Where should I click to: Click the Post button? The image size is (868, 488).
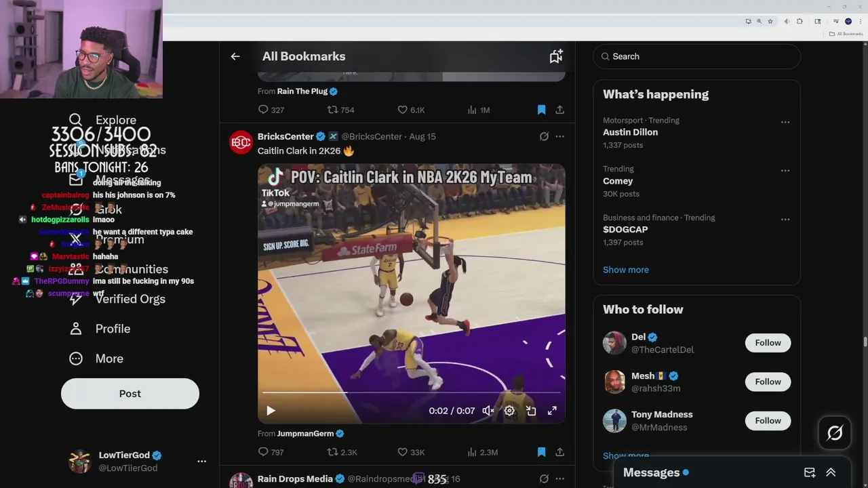coord(130,394)
